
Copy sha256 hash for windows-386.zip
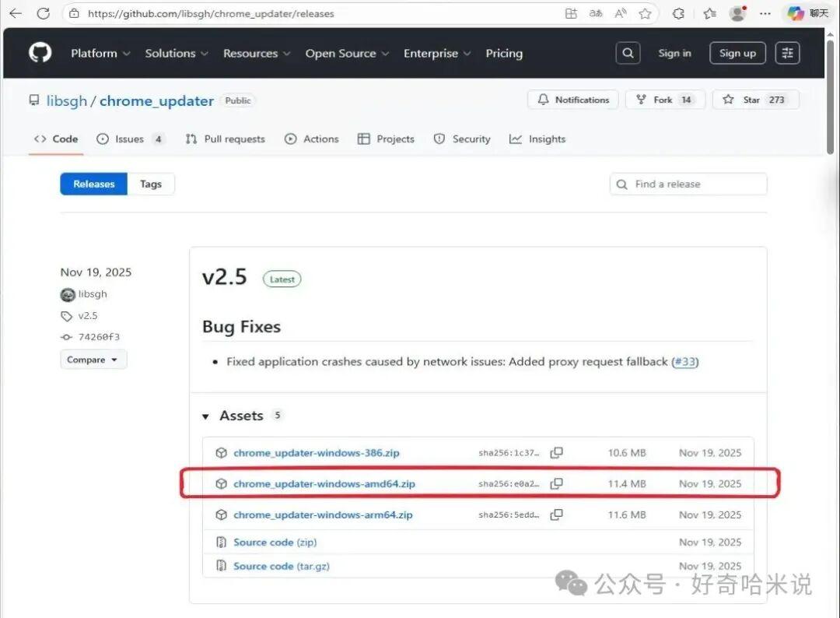[557, 453]
